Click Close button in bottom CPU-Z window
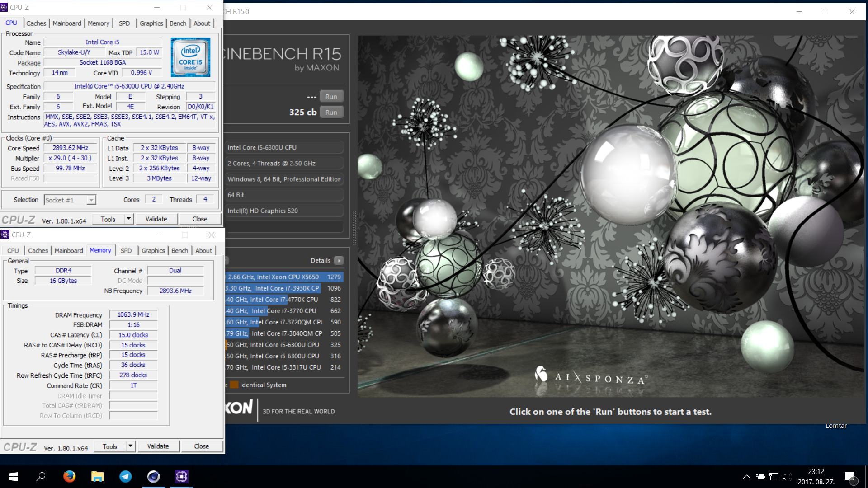The image size is (868, 488). (202, 446)
